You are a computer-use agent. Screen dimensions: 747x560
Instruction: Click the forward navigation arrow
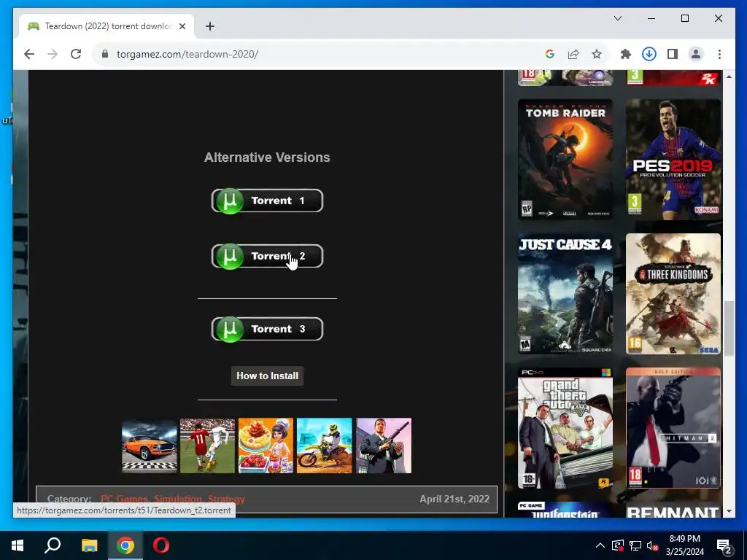tap(53, 54)
